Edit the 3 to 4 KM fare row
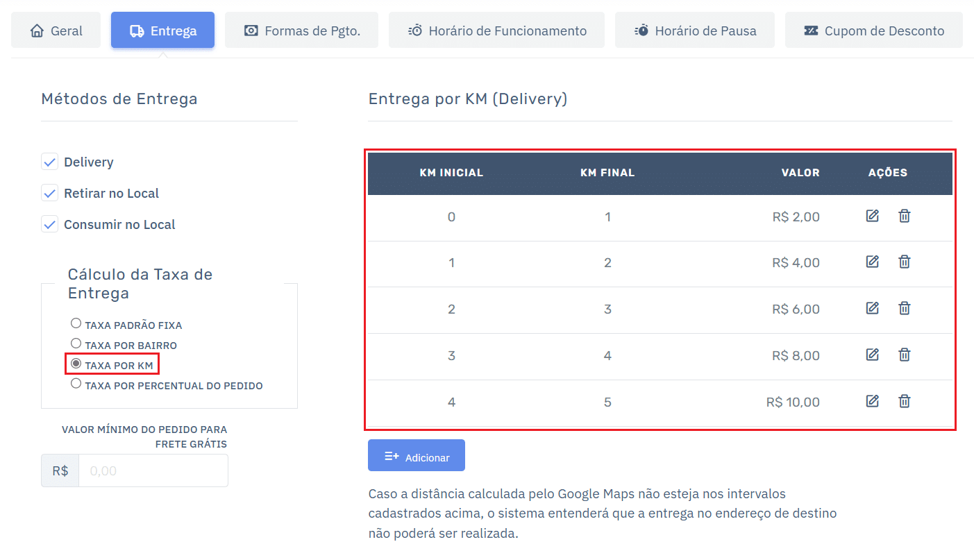This screenshot has width=974, height=560. (872, 355)
